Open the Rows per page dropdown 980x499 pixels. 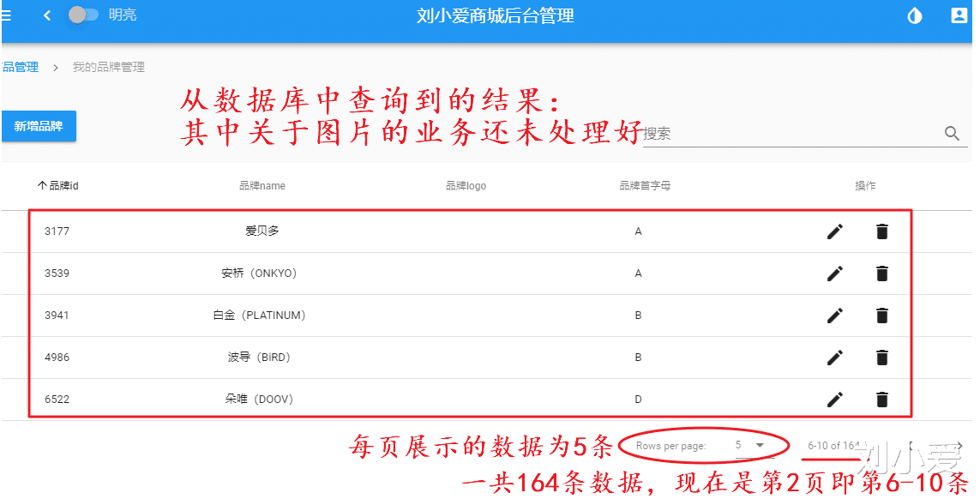(x=756, y=446)
